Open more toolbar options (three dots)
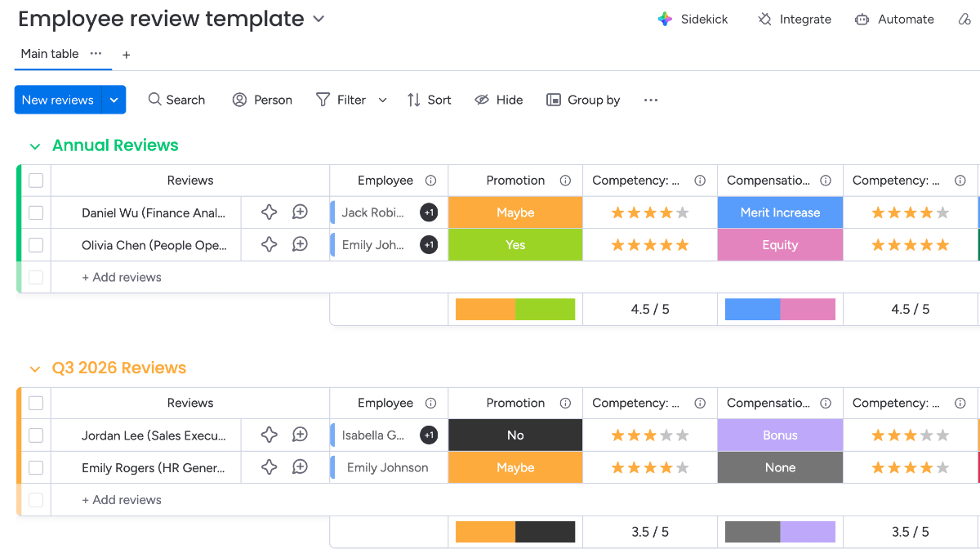This screenshot has height=549, width=980. pyautogui.click(x=650, y=100)
